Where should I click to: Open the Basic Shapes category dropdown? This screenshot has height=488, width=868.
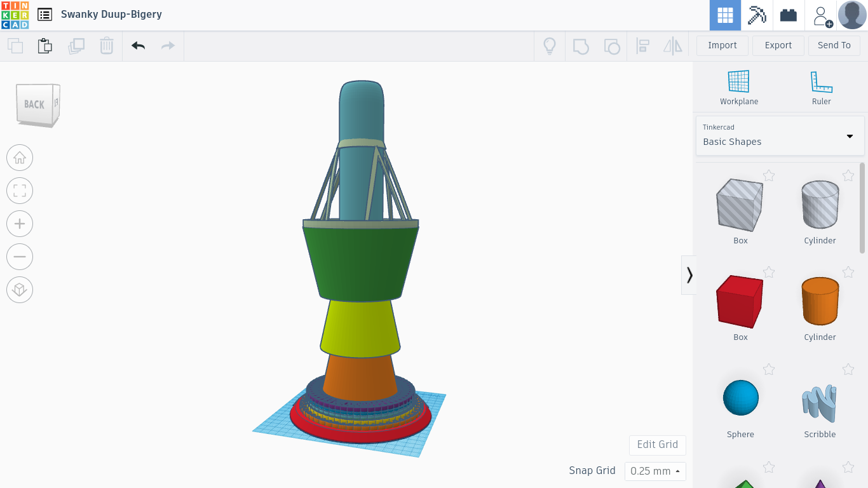[780, 135]
